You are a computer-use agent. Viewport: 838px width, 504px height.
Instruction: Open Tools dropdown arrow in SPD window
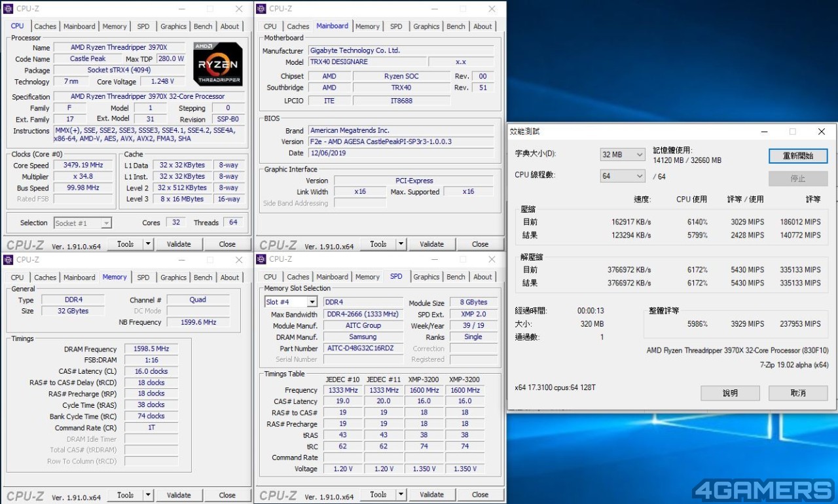[x=400, y=495]
